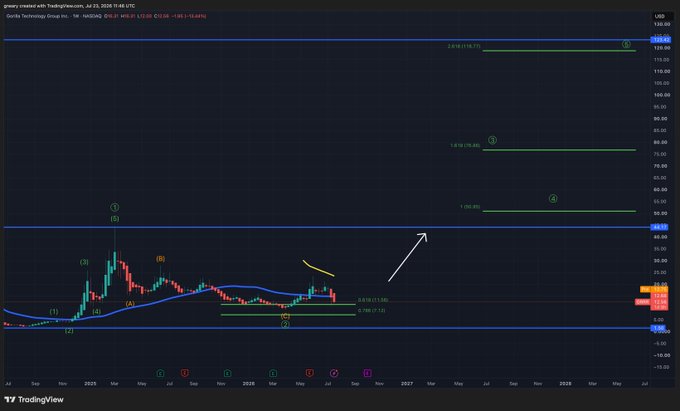Click the blue 123.42 price axis tag

click(661, 40)
